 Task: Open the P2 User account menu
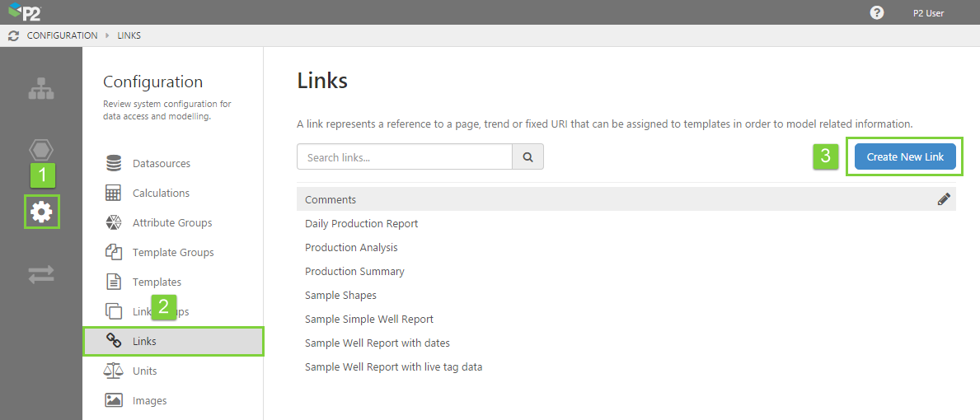coord(928,13)
